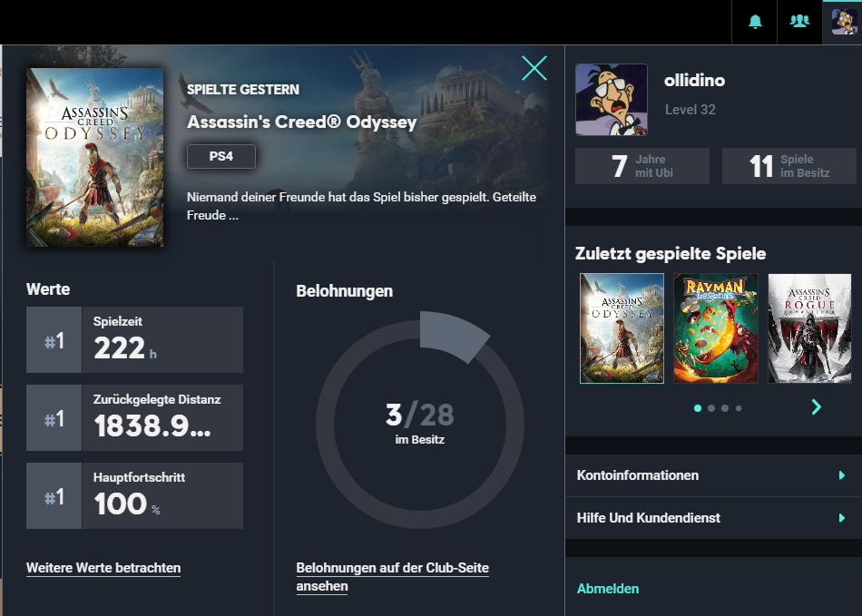Click the Level 32 label

pyautogui.click(x=690, y=110)
